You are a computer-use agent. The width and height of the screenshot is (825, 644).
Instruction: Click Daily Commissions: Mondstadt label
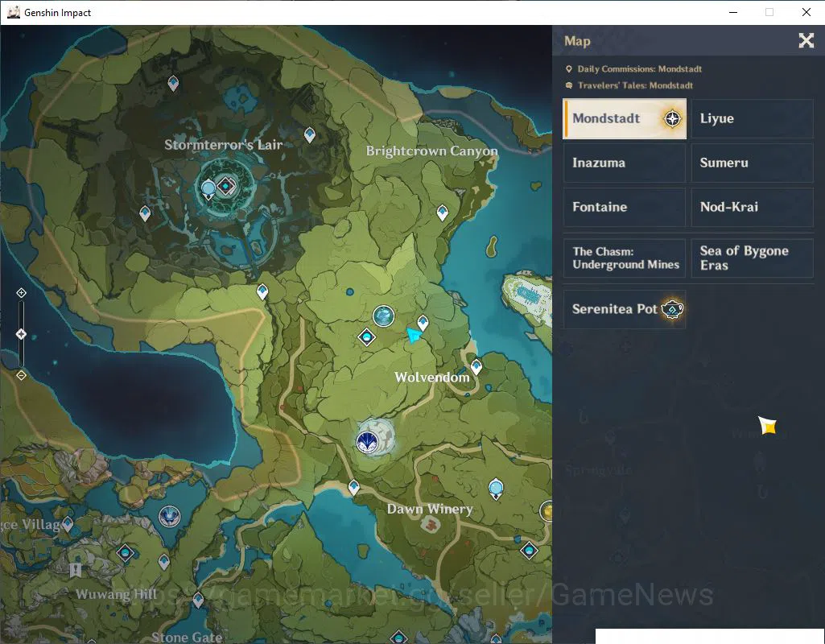pos(639,69)
